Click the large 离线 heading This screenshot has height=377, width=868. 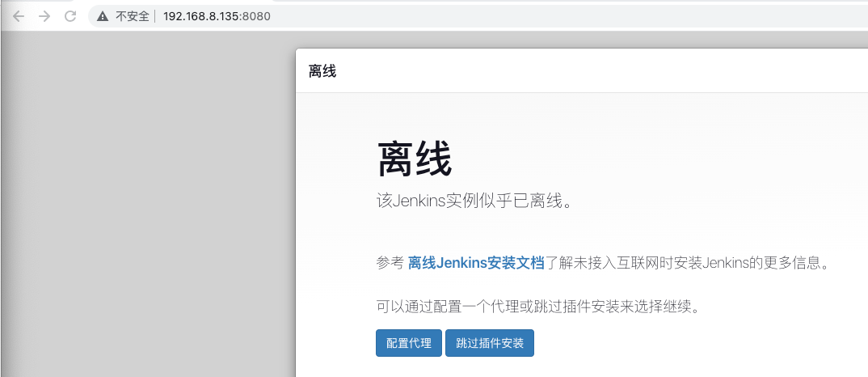coord(414,159)
